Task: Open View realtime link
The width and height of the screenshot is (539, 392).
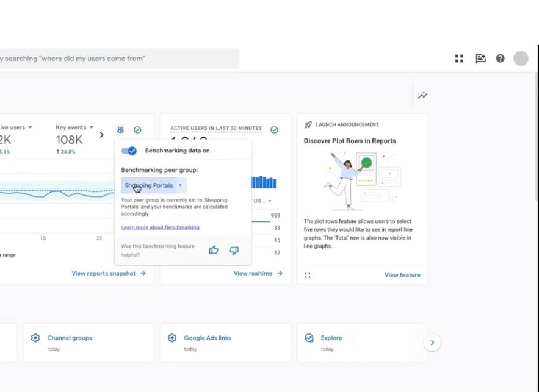Action: pos(258,273)
